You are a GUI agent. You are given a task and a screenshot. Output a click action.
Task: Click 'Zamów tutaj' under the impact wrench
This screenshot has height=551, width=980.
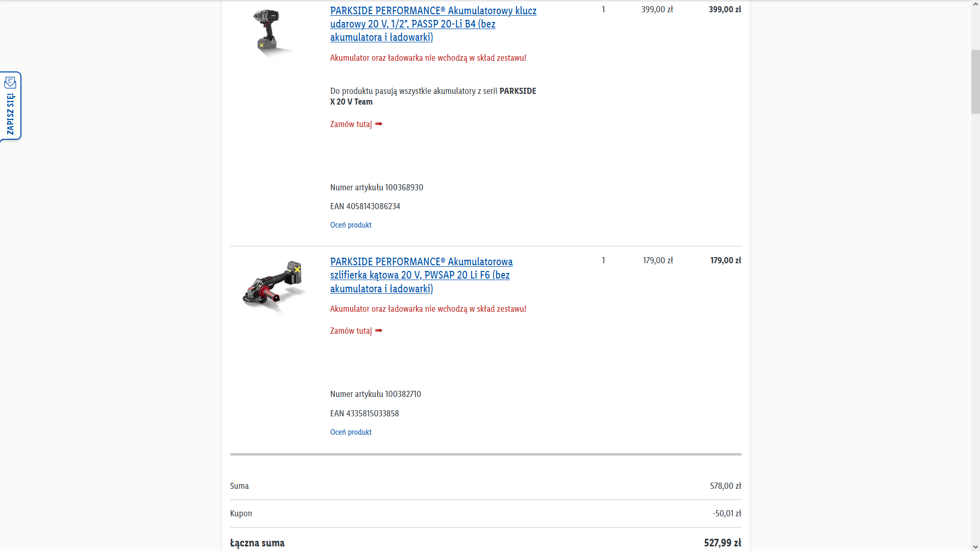351,124
